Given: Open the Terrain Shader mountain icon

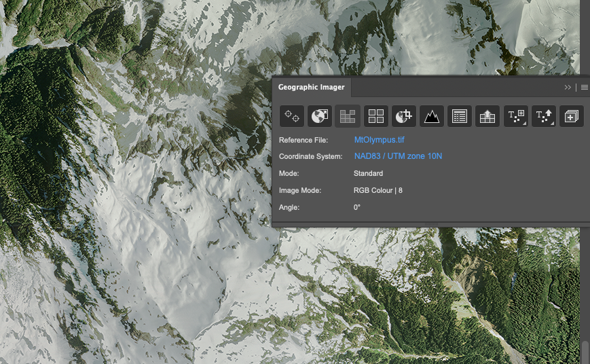Looking at the screenshot, I should tap(432, 116).
